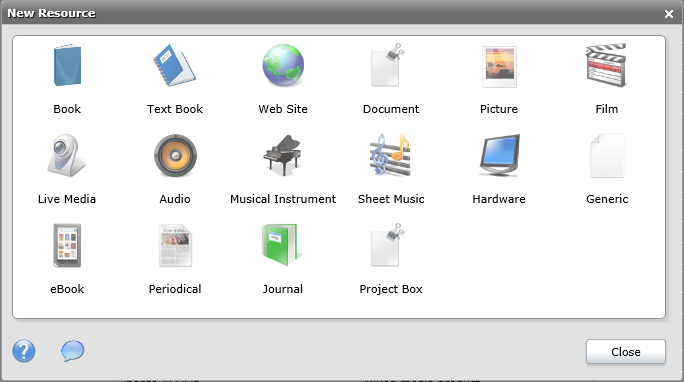Choose the eBook reader icon

(x=67, y=246)
